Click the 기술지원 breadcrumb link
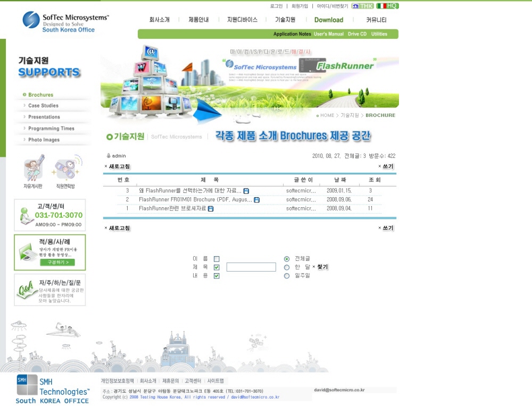 350,115
